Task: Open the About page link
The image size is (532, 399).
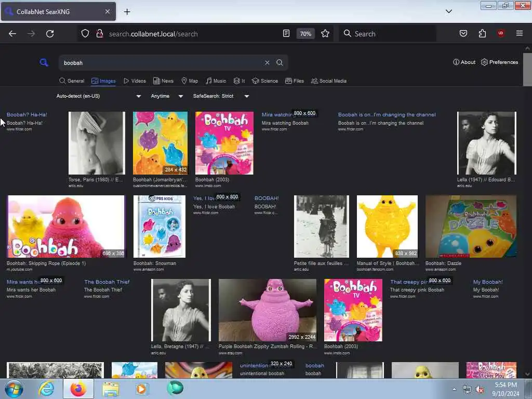Action: coord(464,62)
